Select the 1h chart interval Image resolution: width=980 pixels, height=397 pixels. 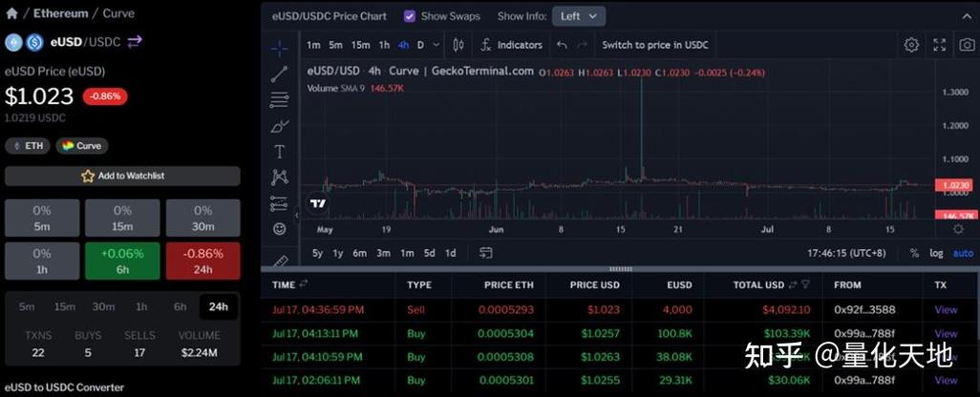click(x=384, y=45)
